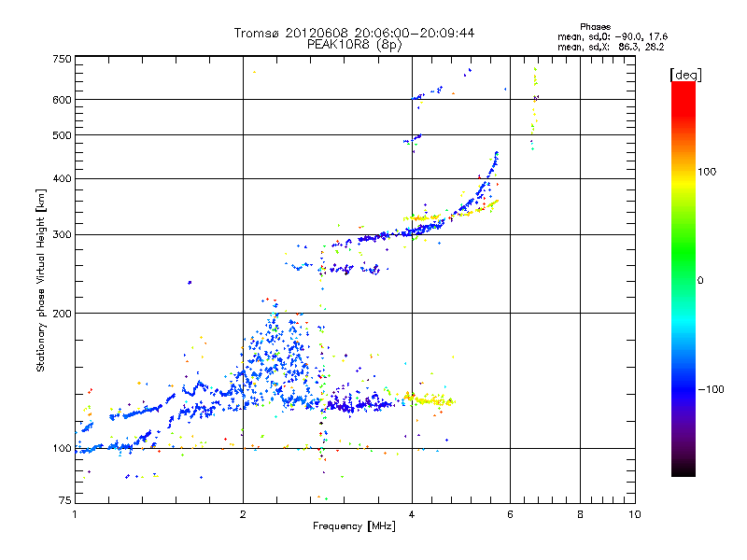Screen dimensions: 747x560
Task: Click the y-axis label "500"
Action: point(62,135)
